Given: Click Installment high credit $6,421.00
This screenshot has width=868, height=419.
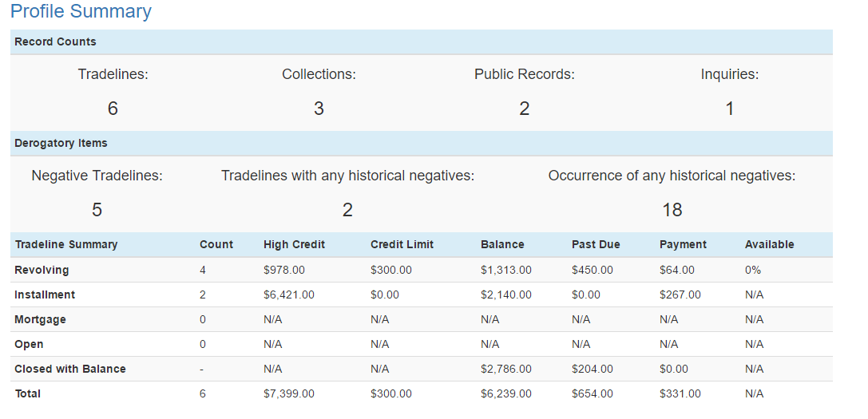Looking at the screenshot, I should [x=289, y=295].
